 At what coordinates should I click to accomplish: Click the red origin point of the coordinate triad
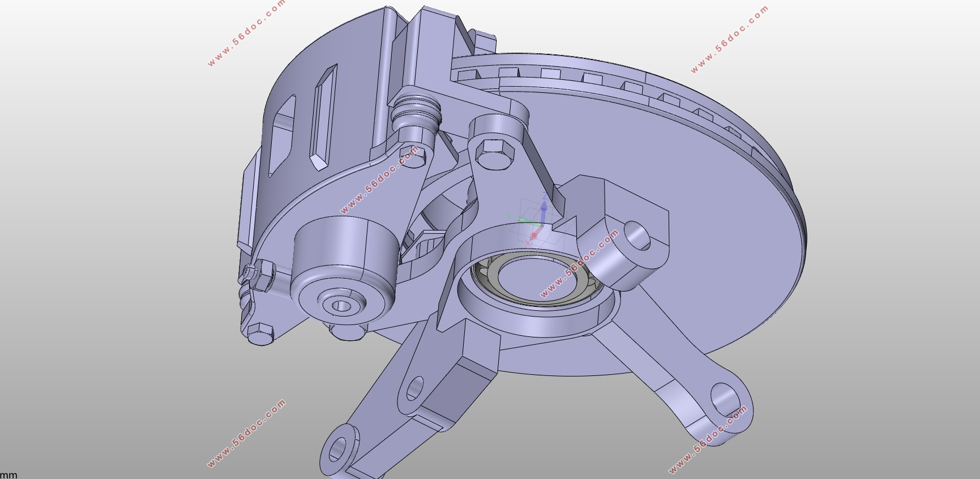click(x=533, y=234)
